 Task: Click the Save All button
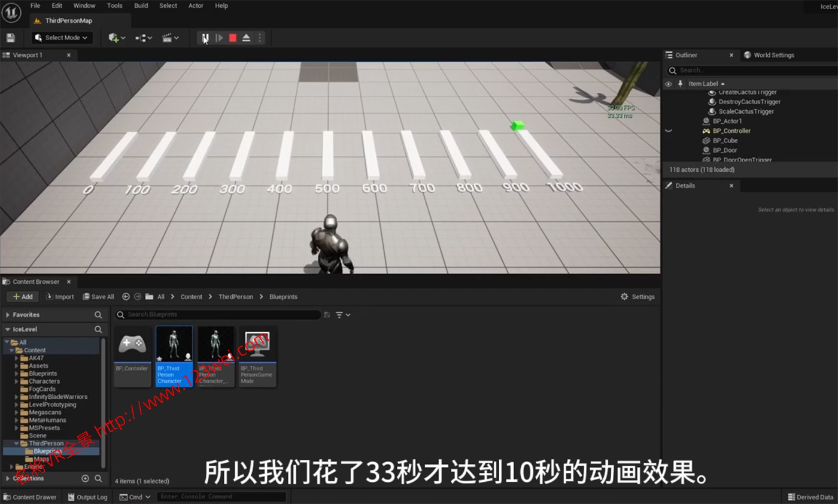point(98,296)
